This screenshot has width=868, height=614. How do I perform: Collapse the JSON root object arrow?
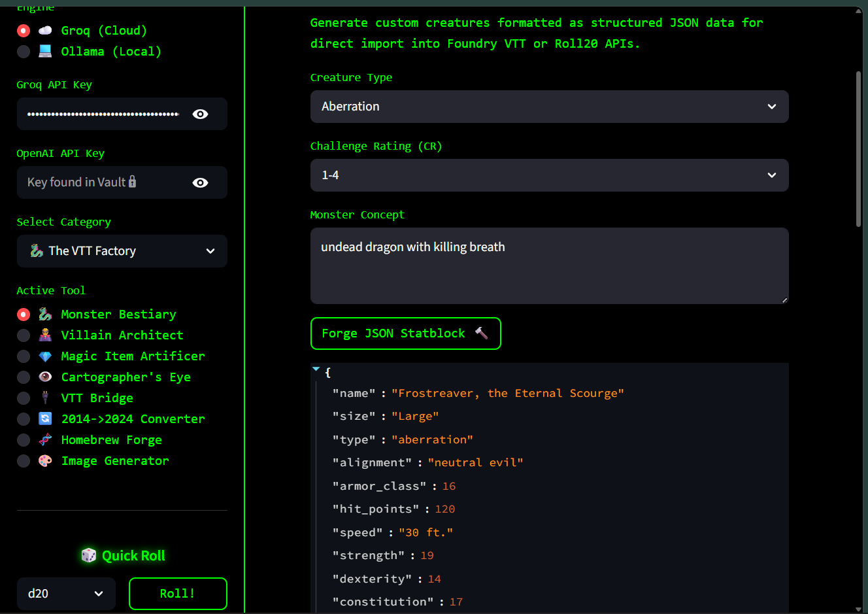pos(316,369)
